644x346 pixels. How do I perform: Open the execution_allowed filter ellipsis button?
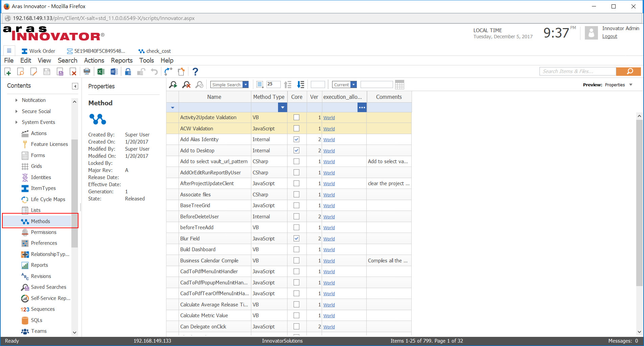pos(362,107)
